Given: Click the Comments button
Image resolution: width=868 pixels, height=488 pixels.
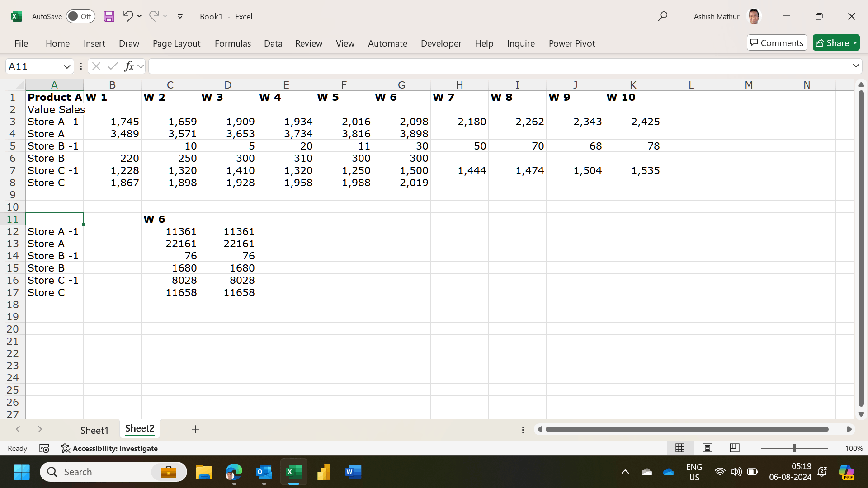Looking at the screenshot, I should [x=777, y=42].
